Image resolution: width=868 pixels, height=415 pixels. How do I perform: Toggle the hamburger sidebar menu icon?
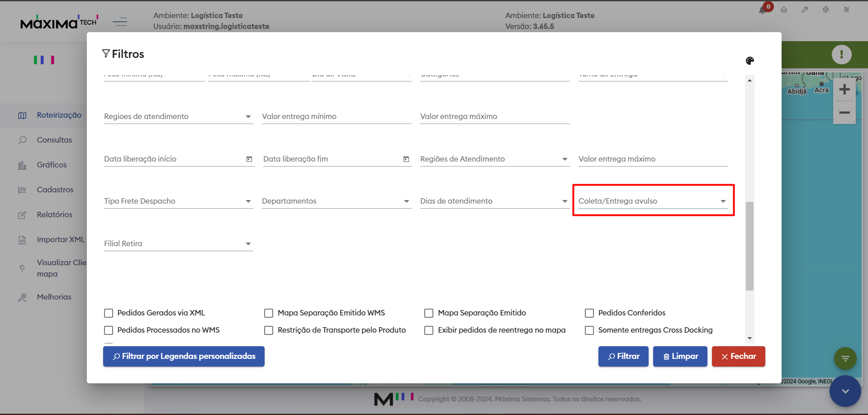[120, 21]
